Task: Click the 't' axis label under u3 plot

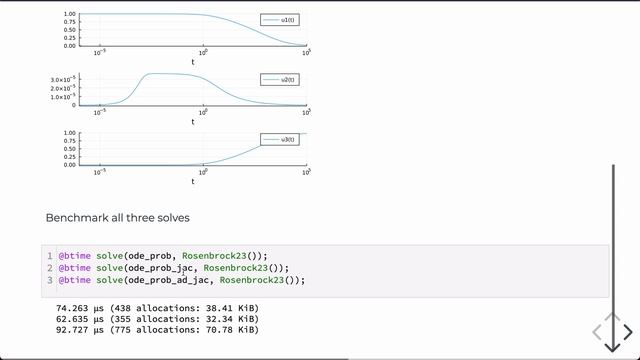Action: click(x=193, y=182)
